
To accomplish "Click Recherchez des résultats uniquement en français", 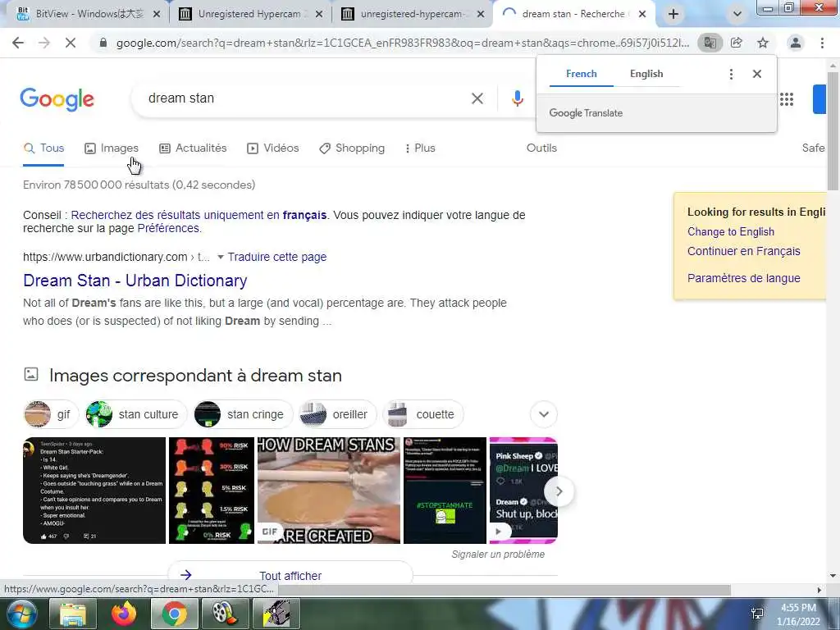I will click(x=199, y=216).
